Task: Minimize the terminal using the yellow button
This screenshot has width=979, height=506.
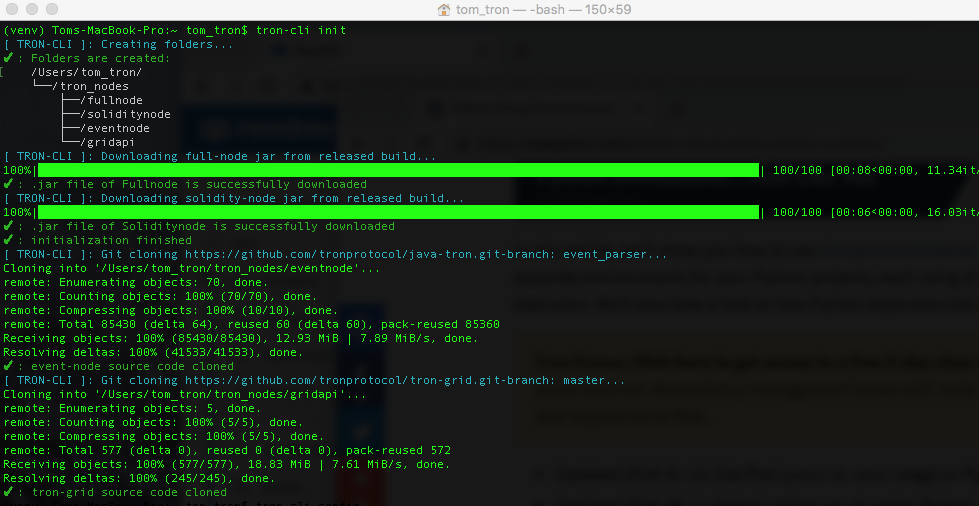Action: [x=32, y=9]
